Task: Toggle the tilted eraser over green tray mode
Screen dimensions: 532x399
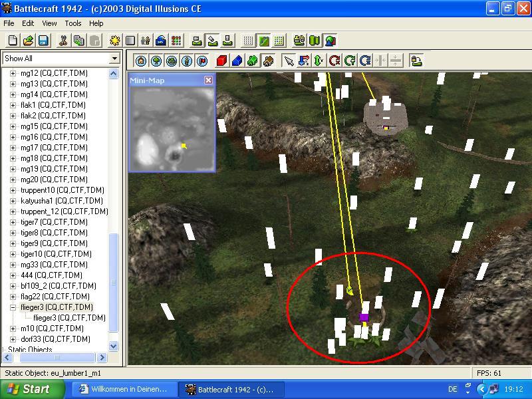Action: click(212, 41)
